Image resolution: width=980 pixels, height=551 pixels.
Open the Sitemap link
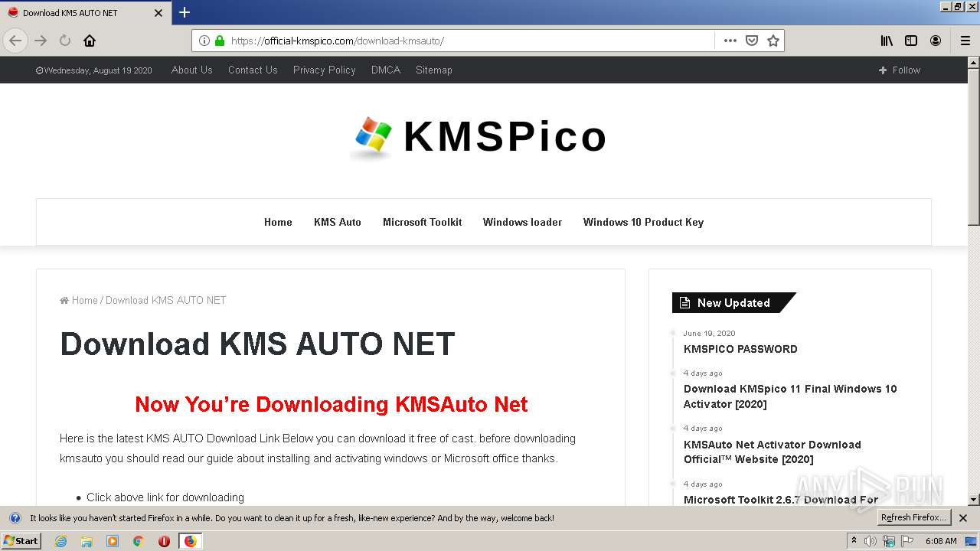click(434, 70)
